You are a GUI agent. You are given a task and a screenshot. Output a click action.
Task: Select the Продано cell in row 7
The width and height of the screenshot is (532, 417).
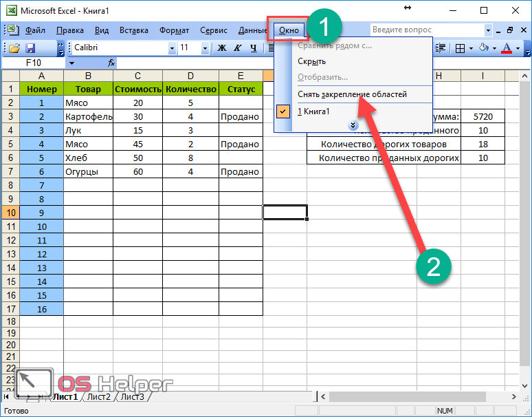tap(241, 171)
